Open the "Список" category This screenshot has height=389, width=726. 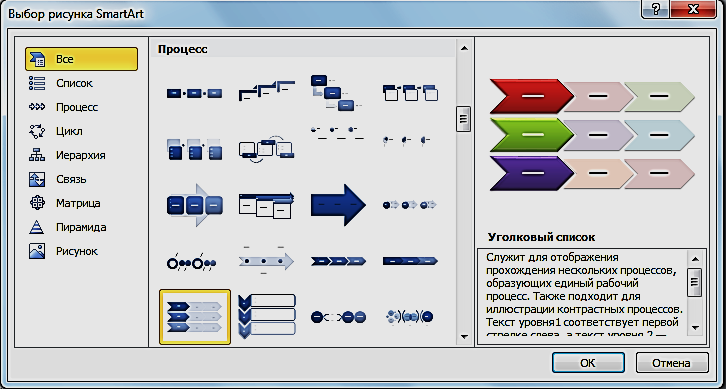point(74,83)
